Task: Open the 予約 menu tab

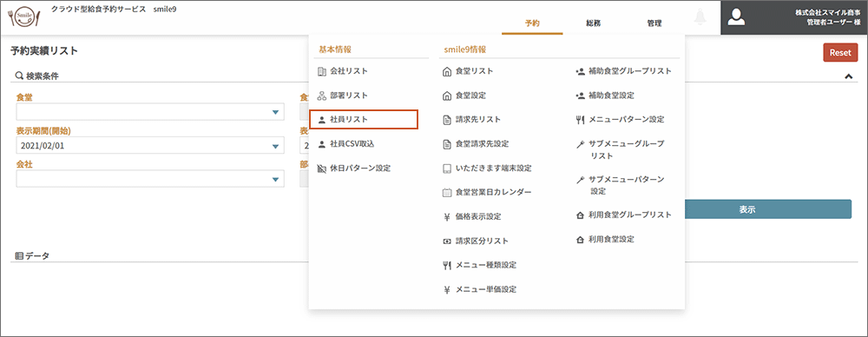Action: click(x=532, y=23)
